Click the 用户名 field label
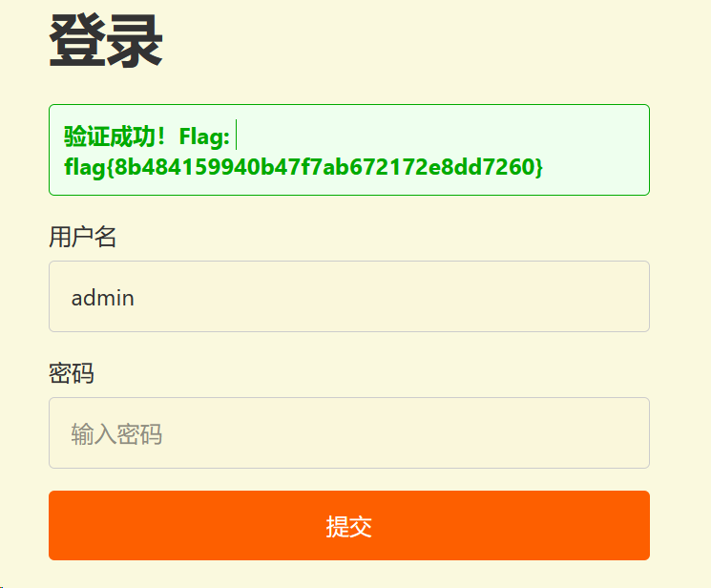The width and height of the screenshot is (711, 588). 82,237
